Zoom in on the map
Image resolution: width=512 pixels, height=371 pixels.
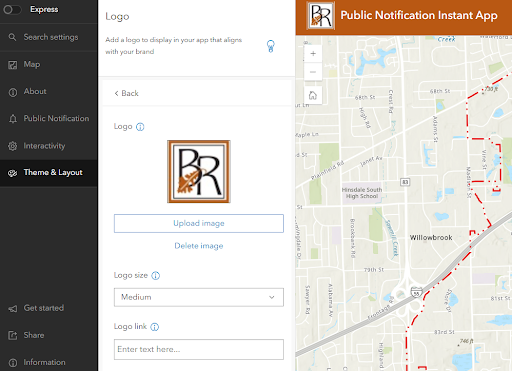pos(313,54)
